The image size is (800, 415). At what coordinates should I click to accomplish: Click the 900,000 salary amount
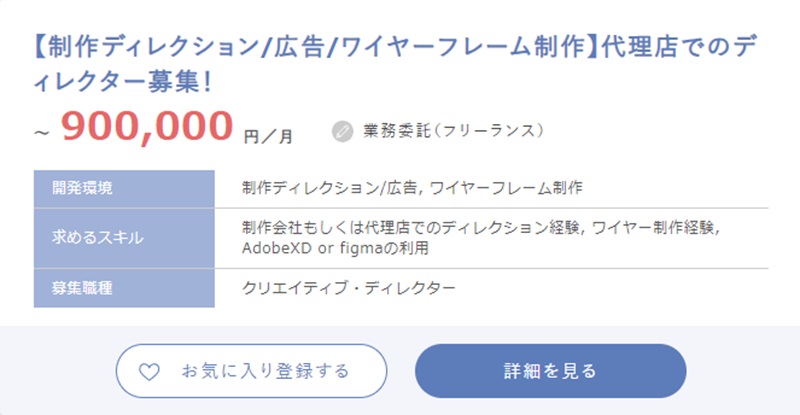[x=147, y=127]
